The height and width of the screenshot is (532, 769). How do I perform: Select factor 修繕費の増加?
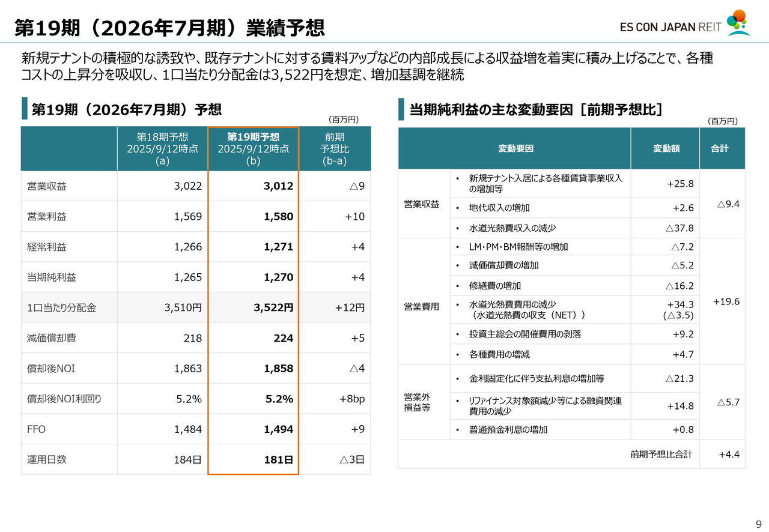point(495,286)
